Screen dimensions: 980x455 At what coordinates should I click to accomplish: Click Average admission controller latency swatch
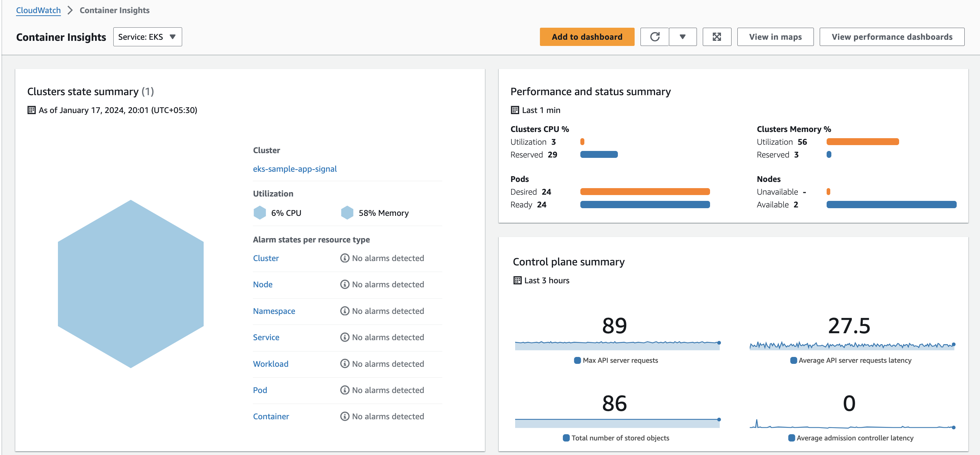(791, 438)
